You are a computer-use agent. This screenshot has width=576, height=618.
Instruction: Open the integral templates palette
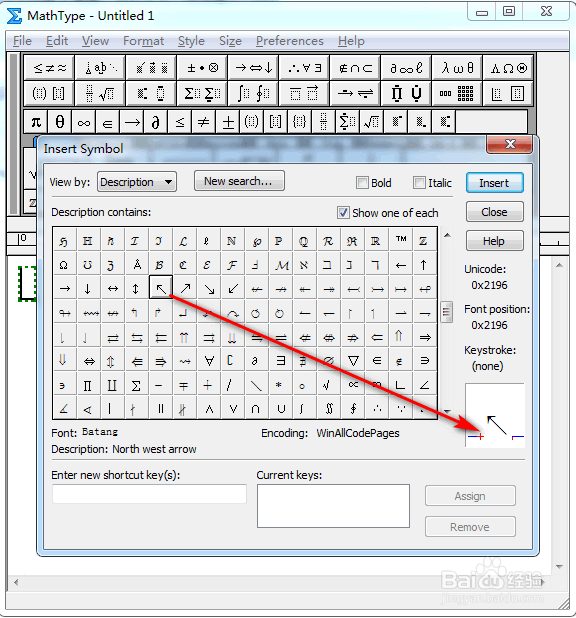coord(254,93)
